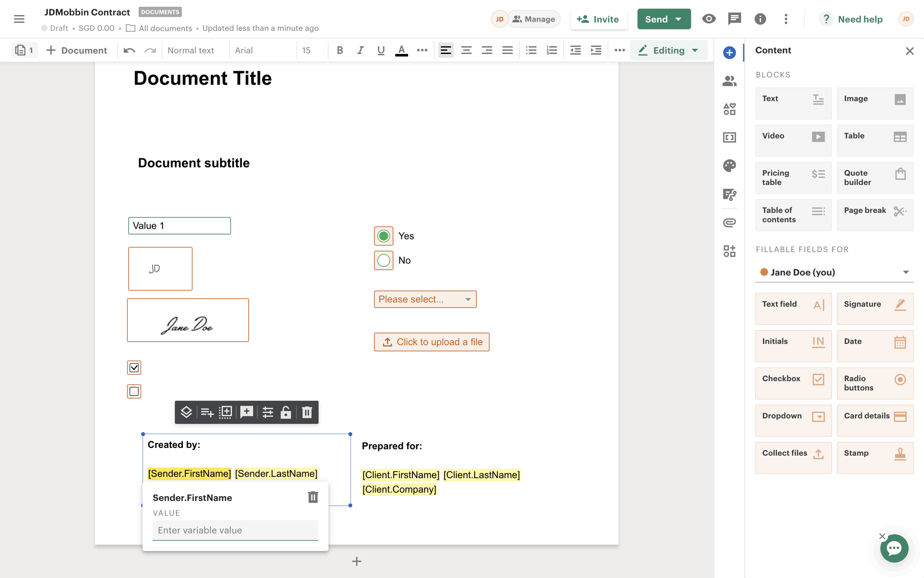Click the Enter variable value field
The image size is (924, 578).
(235, 530)
